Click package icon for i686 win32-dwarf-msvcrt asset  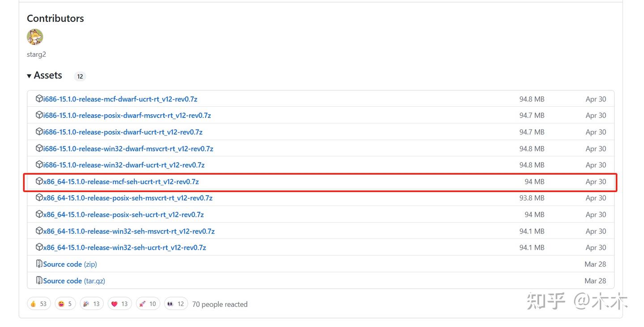click(x=39, y=148)
